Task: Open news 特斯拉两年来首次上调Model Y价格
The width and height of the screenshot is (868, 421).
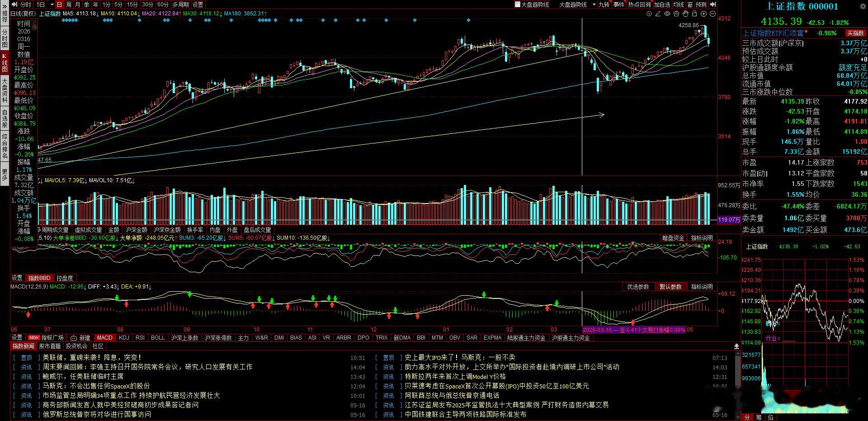Action: [455, 376]
